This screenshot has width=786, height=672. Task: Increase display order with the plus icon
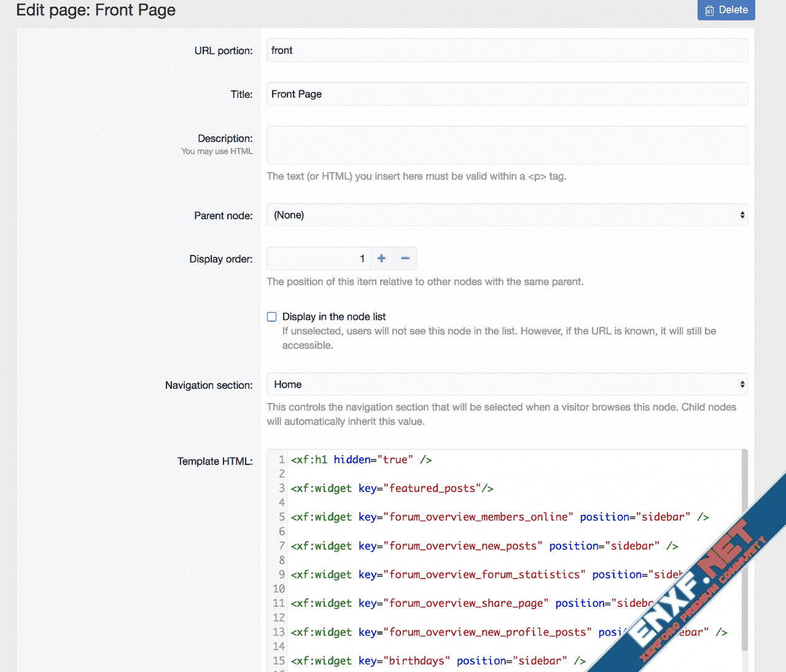coord(381,259)
